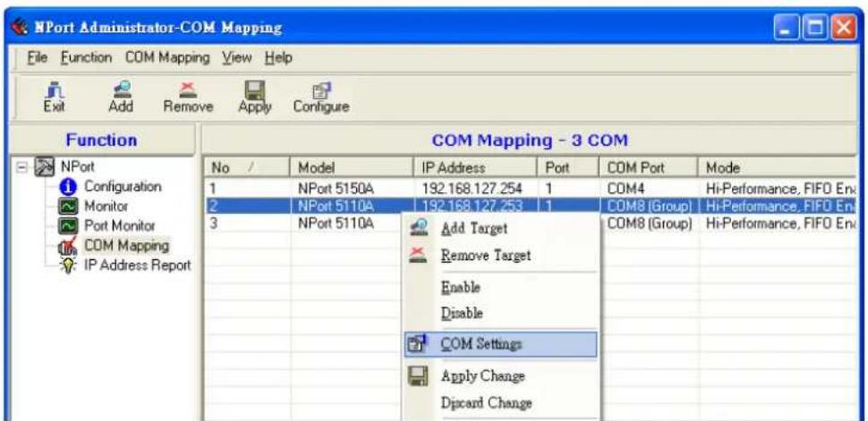Click the COM Mapping tree icon

click(x=68, y=245)
